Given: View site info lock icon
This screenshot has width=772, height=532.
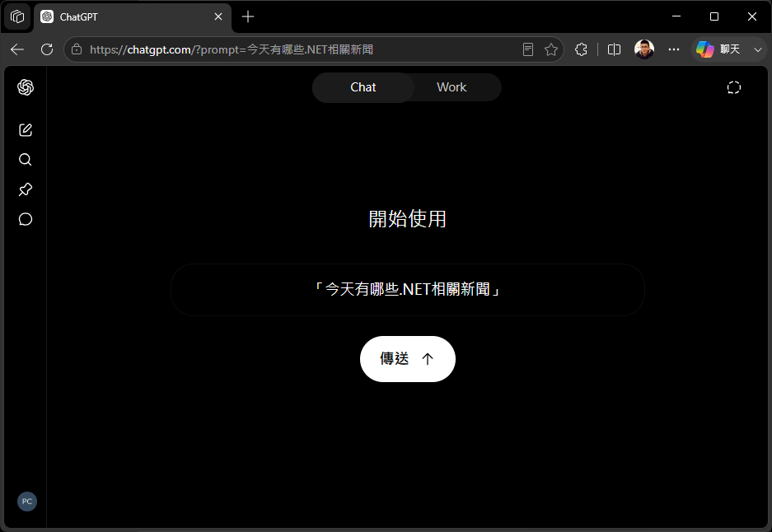Looking at the screenshot, I should (77, 49).
